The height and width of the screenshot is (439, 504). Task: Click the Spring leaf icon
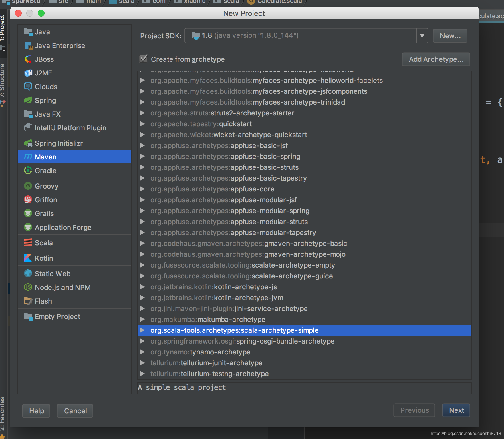click(x=28, y=101)
